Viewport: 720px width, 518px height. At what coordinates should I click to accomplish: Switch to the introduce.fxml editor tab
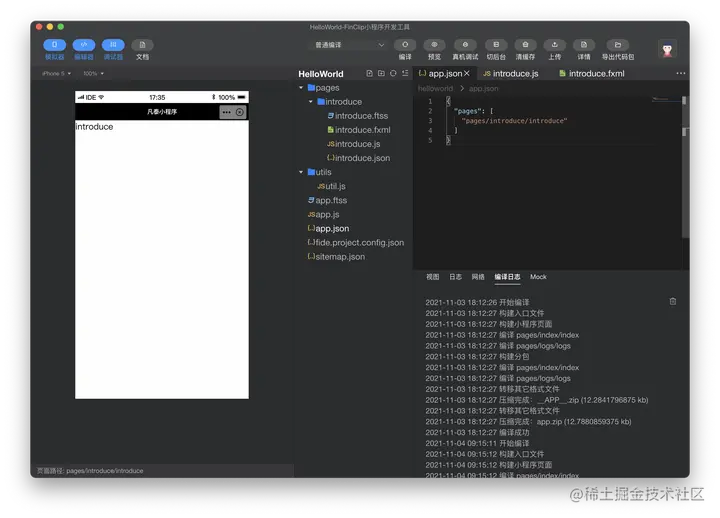pyautogui.click(x=592, y=73)
